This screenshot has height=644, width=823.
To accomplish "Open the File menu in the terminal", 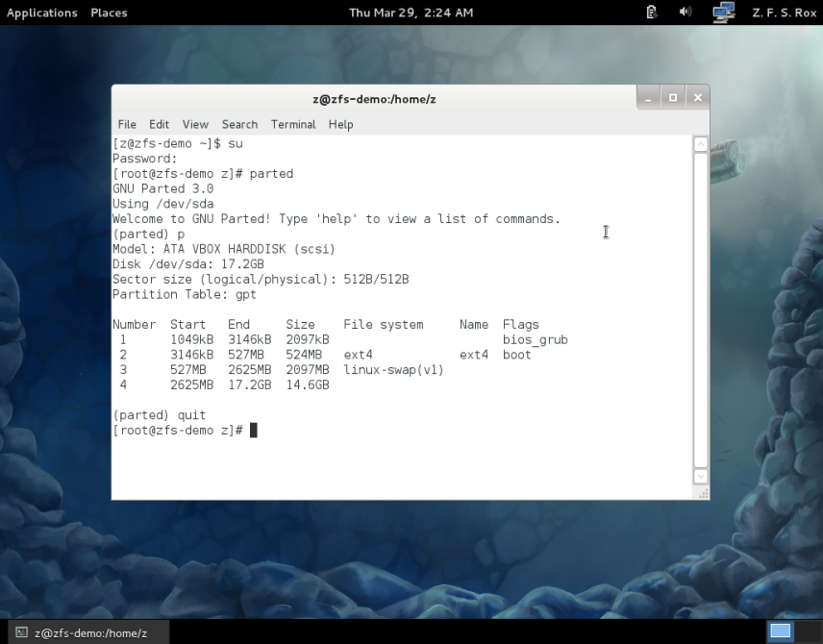I will click(126, 124).
